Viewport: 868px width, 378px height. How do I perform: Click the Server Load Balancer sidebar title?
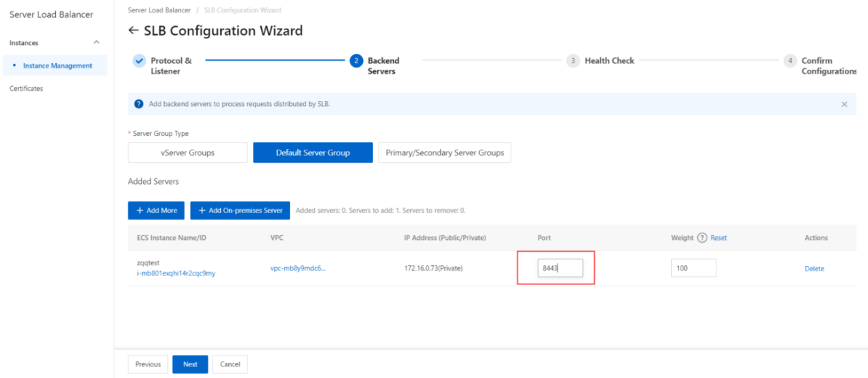click(51, 14)
